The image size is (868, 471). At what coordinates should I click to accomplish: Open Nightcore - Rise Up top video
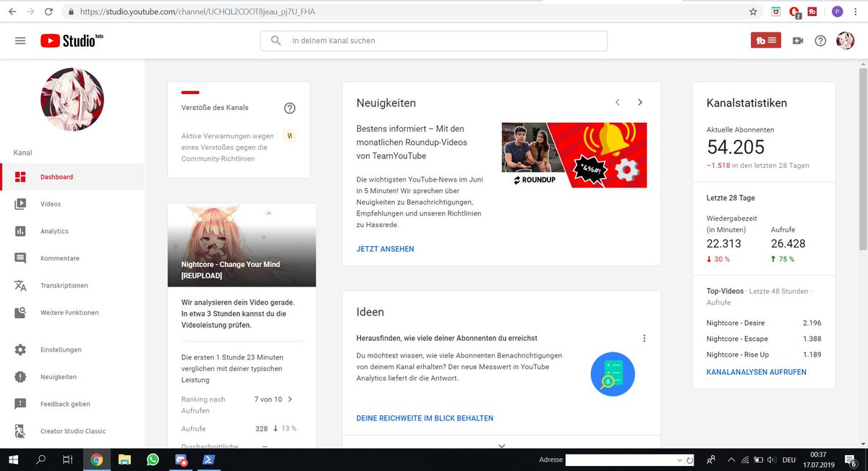coord(738,355)
